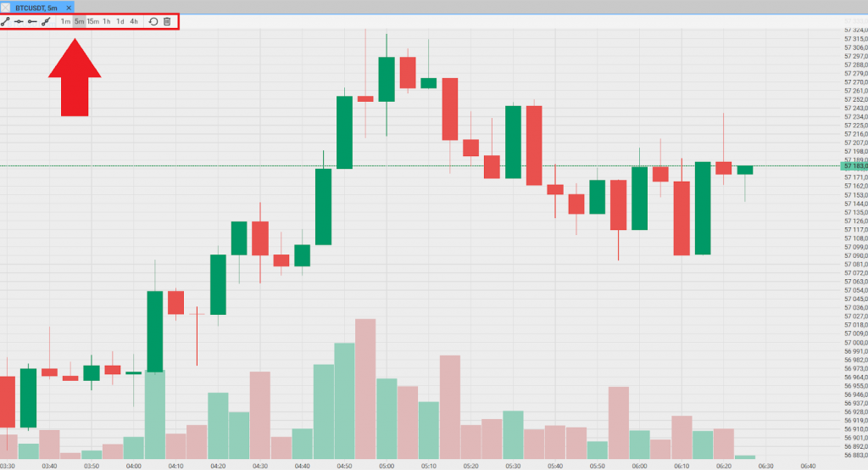Select the horizontal line drawing tool
Viewport: 868px width, 470px height.
[19, 21]
